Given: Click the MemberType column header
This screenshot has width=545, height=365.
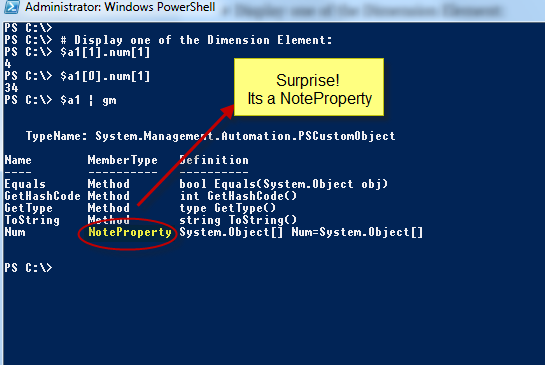Looking at the screenshot, I should 122,160.
